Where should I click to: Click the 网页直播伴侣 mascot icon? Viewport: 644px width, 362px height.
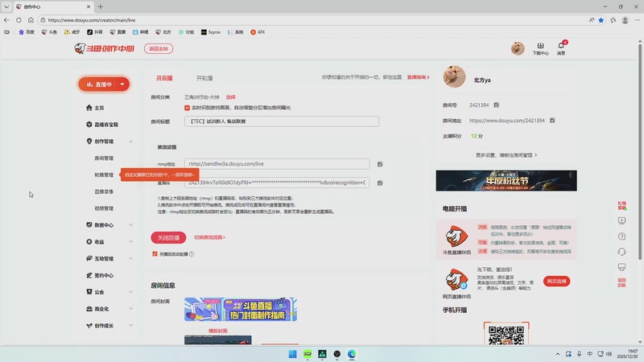[x=456, y=280]
